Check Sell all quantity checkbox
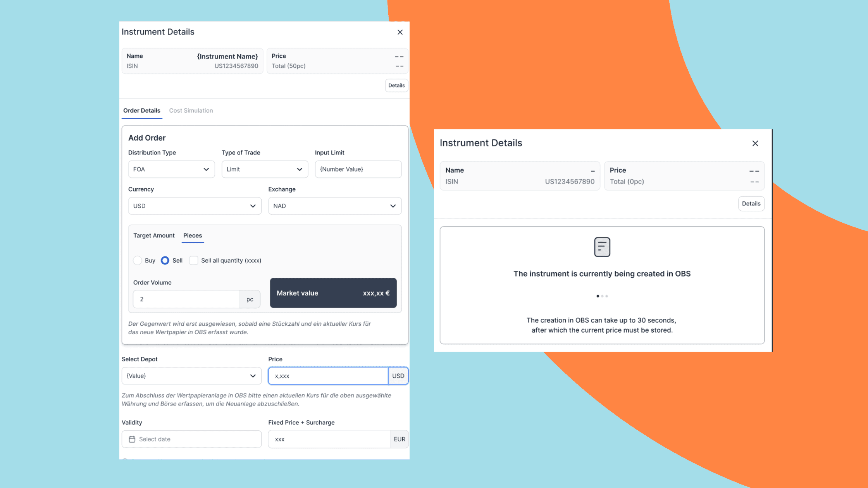 (x=194, y=261)
